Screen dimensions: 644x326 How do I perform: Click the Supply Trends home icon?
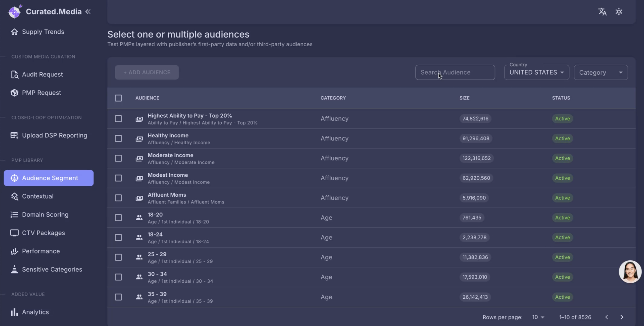click(14, 32)
